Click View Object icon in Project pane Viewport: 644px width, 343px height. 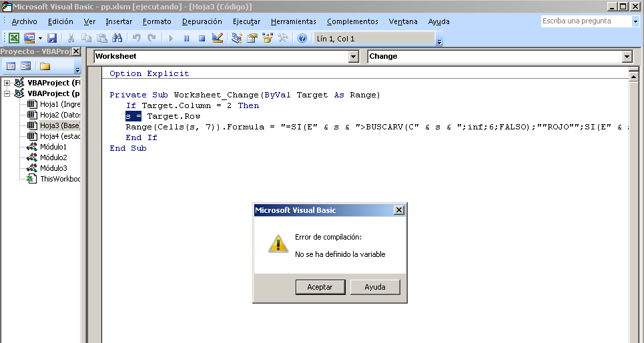(x=25, y=66)
